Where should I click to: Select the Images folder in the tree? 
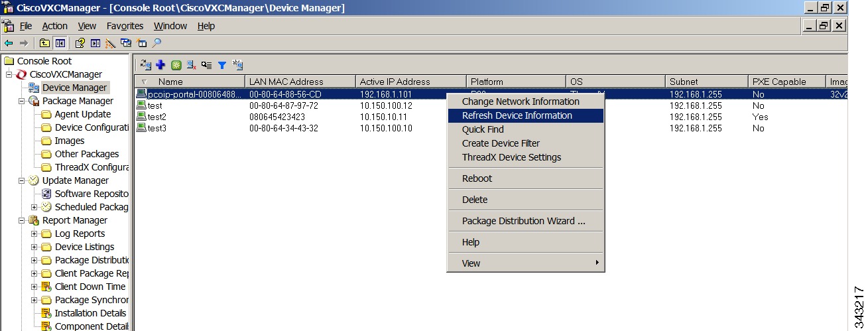70,141
